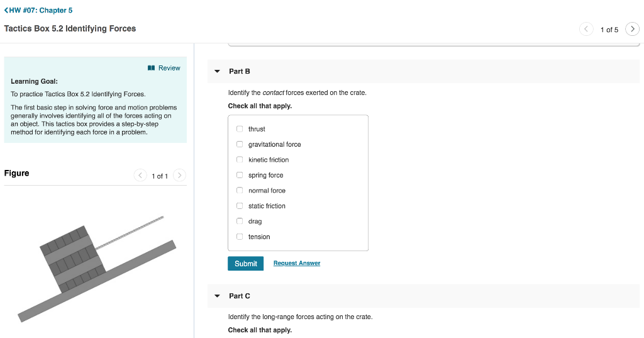644x338 pixels.
Task: Check the thrust option
Action: (240, 128)
